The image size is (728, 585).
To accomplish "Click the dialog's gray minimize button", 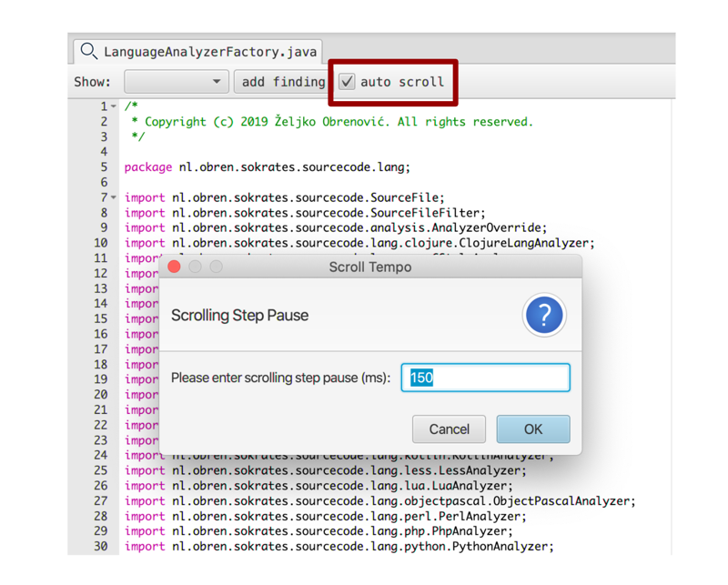I will click(195, 267).
